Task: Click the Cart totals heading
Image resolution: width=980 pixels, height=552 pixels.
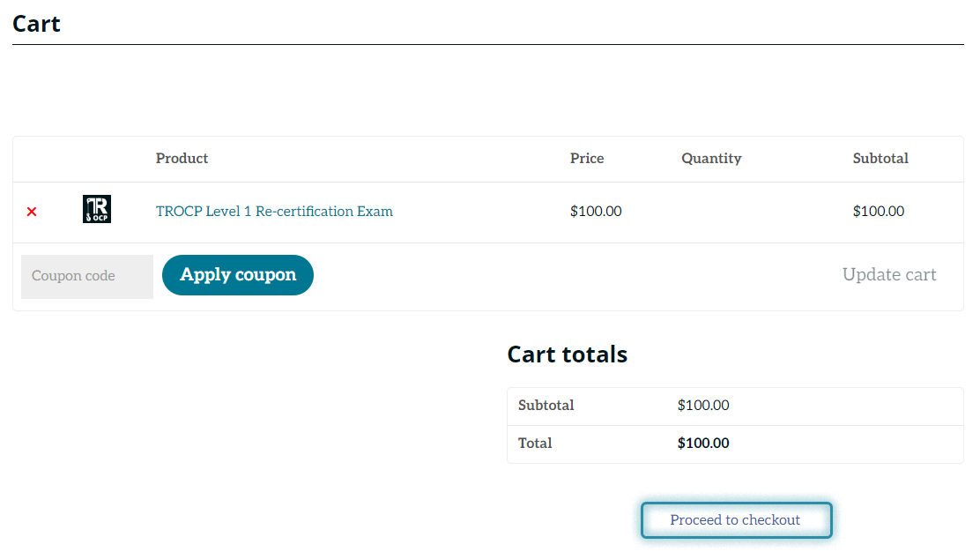Action: (x=567, y=354)
